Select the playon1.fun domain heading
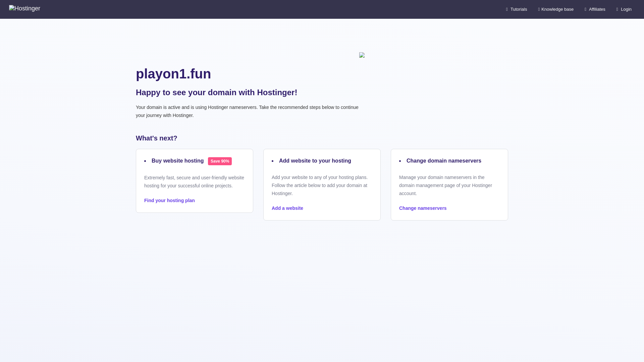644x362 pixels. (173, 74)
